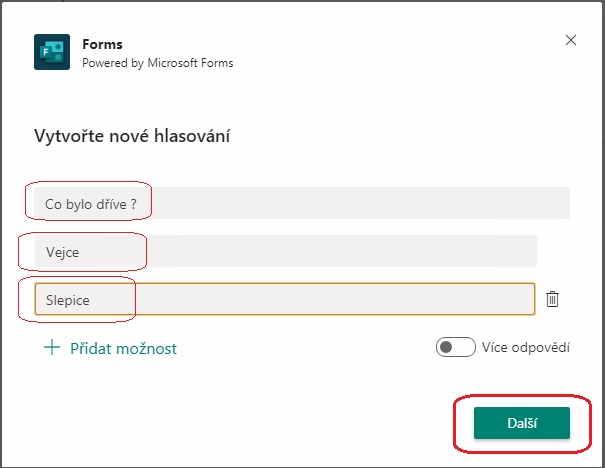Delete the Slepice option with trash icon

[552, 299]
